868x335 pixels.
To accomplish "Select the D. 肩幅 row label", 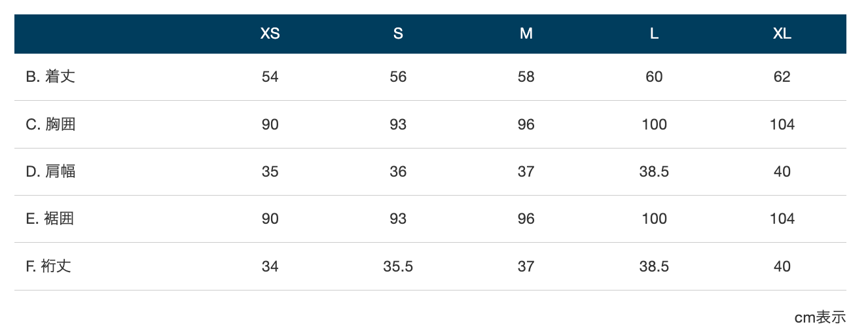I will [50, 171].
